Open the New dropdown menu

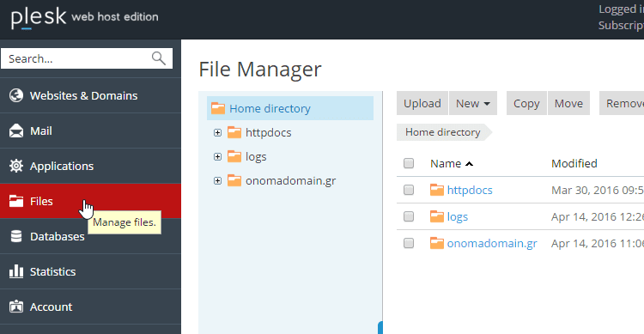(x=473, y=103)
